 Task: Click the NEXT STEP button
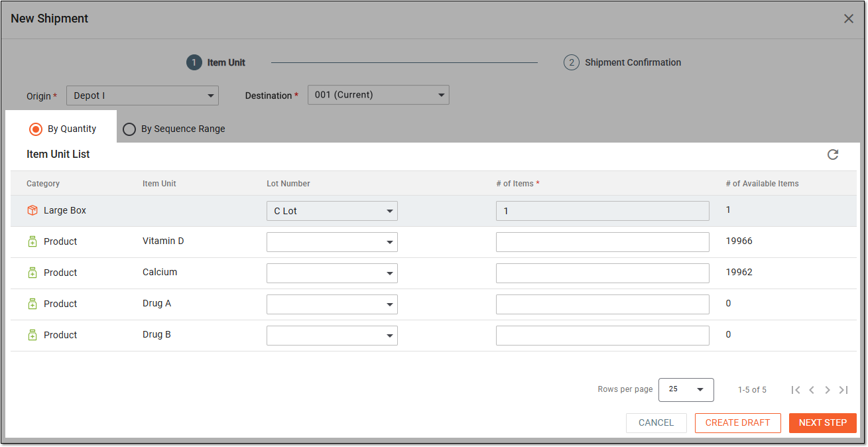pos(823,423)
